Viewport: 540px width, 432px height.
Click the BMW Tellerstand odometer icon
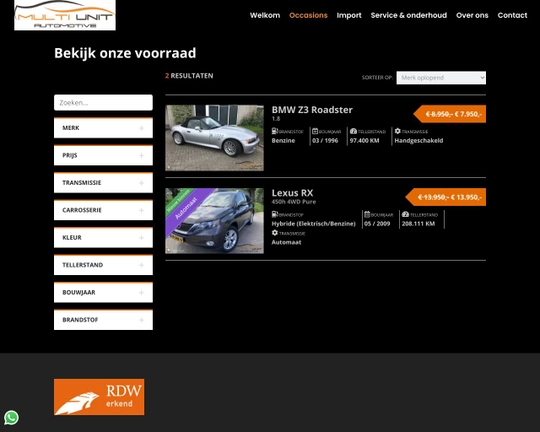[353, 131]
